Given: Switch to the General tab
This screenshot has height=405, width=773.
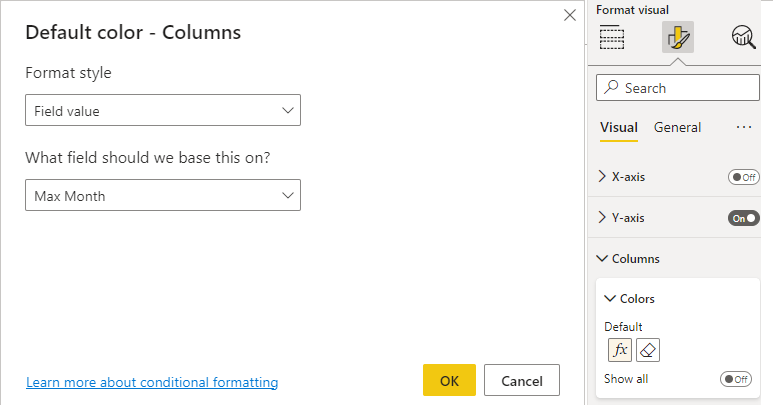Looking at the screenshot, I should tap(677, 127).
